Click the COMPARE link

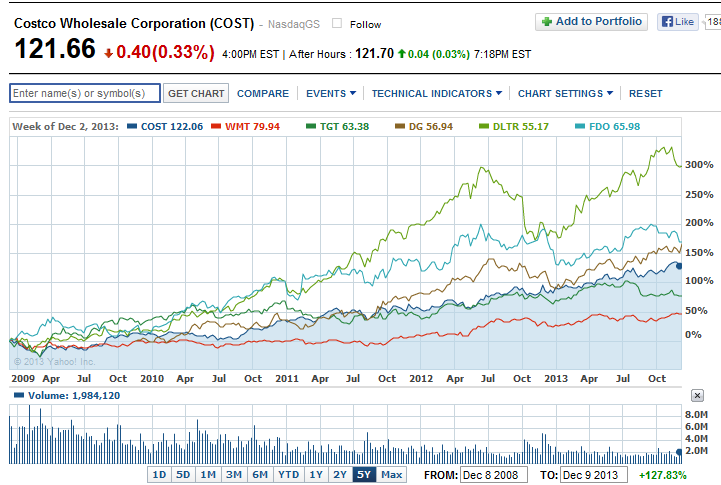(x=263, y=93)
